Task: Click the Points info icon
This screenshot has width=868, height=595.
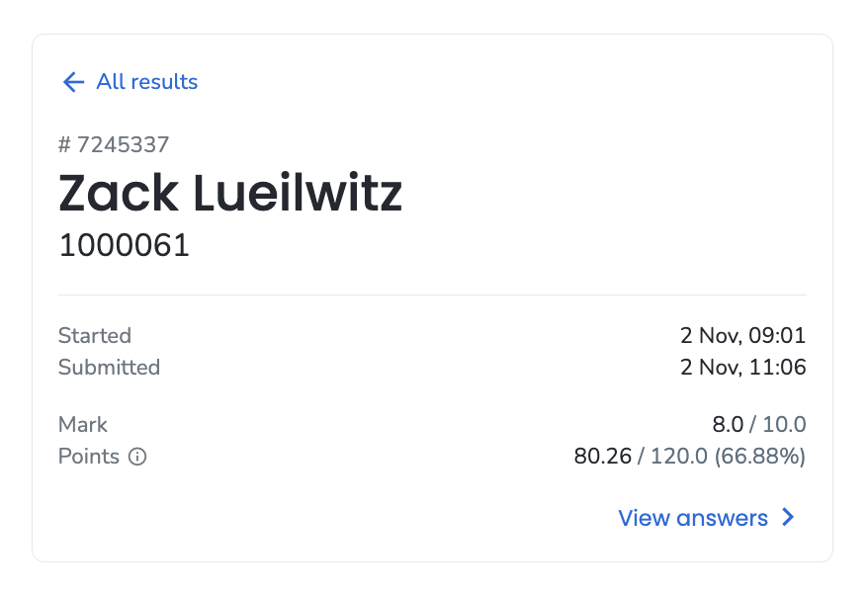Action: pos(137,457)
